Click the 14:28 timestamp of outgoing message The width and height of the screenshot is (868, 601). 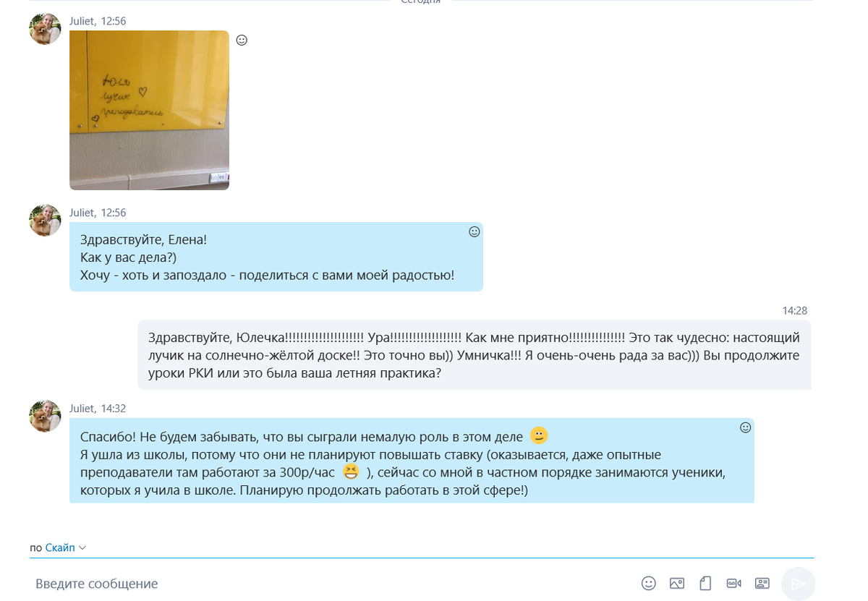coord(794,310)
